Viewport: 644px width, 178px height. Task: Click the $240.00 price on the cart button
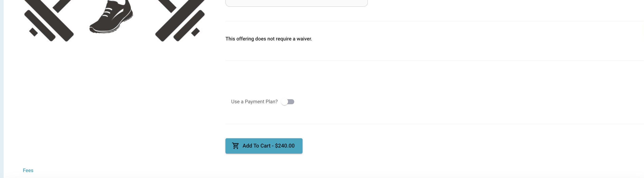click(x=285, y=146)
